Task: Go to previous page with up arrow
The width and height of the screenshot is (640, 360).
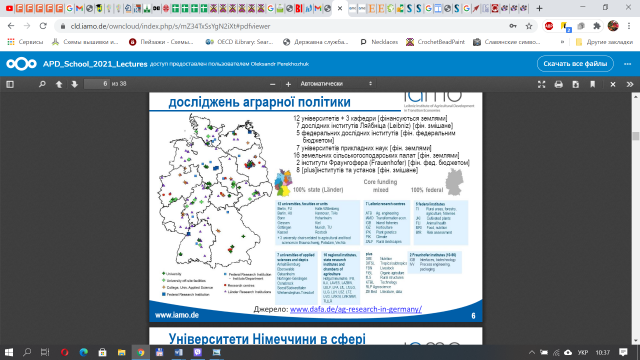Action: (59, 84)
